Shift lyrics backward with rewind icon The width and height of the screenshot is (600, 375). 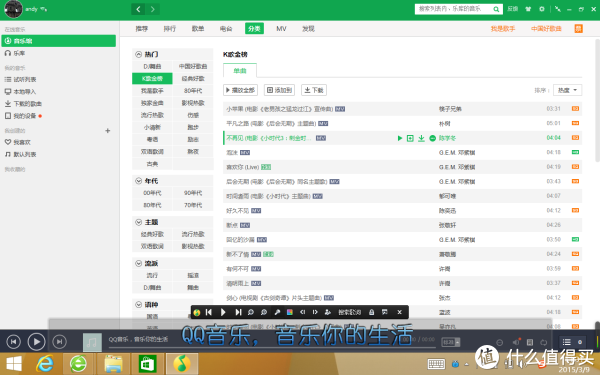click(x=302, y=312)
